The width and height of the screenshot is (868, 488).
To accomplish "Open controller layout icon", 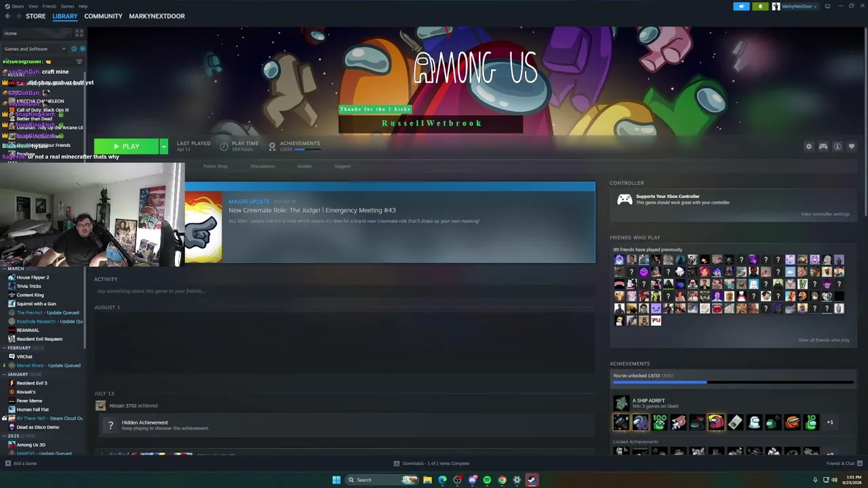I will (823, 146).
